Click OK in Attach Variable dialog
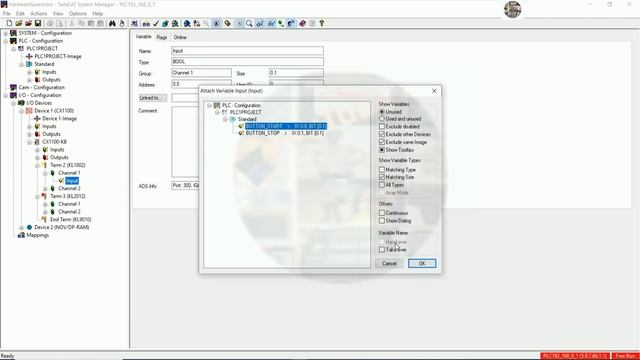 pos(422,263)
